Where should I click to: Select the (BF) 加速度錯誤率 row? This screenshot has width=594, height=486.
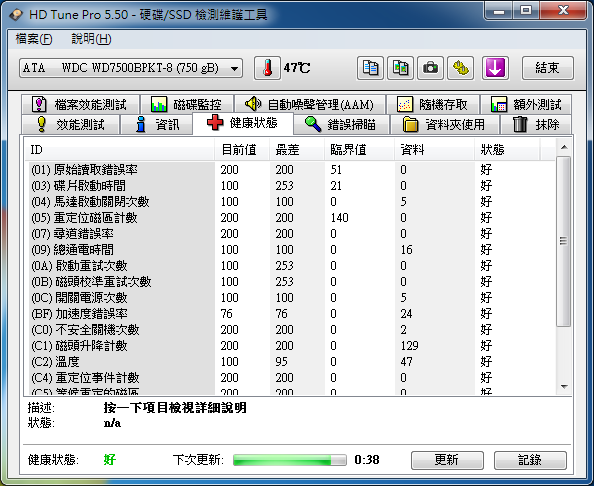point(292,314)
